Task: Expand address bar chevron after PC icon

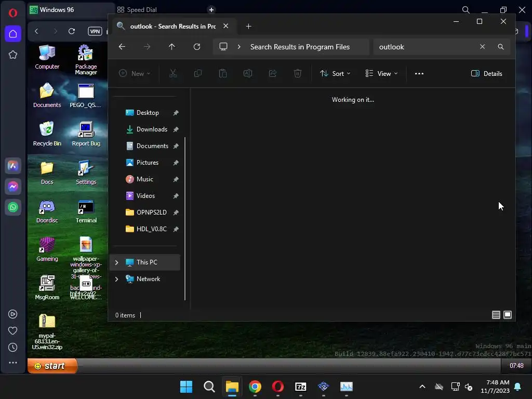Action: click(x=239, y=47)
